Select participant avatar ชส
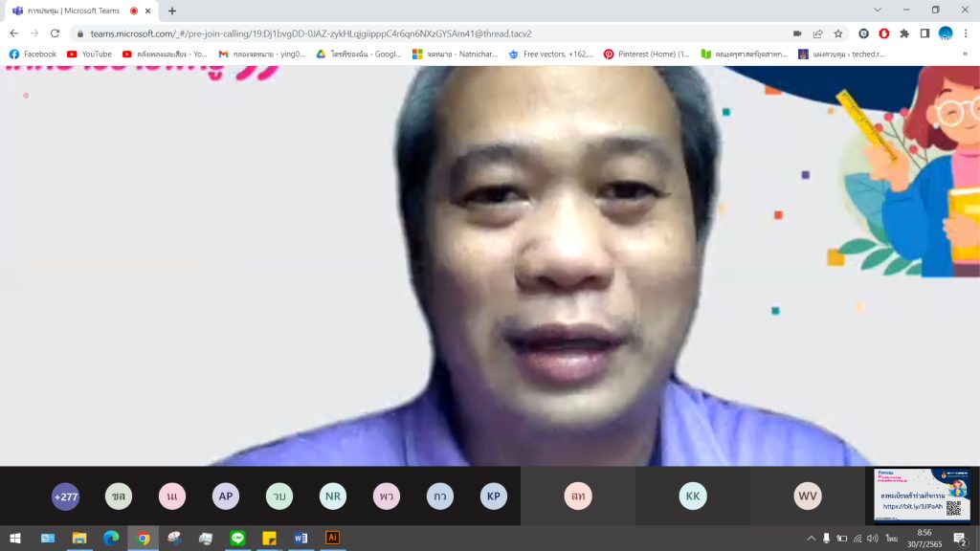The height and width of the screenshot is (551, 980). [119, 496]
